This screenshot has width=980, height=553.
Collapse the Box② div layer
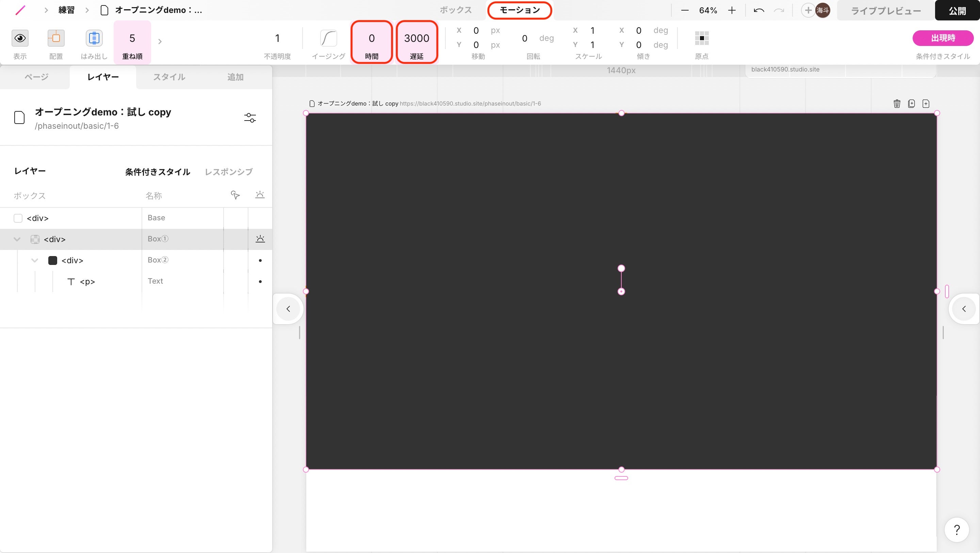click(35, 260)
